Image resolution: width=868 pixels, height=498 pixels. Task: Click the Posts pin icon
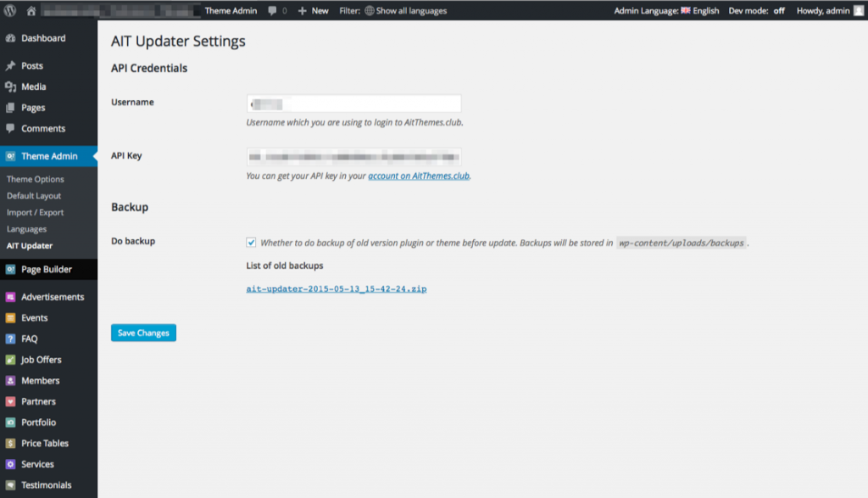10,66
